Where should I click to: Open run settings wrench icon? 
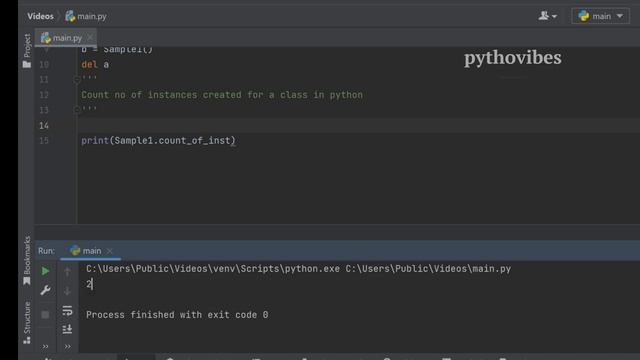click(x=45, y=290)
